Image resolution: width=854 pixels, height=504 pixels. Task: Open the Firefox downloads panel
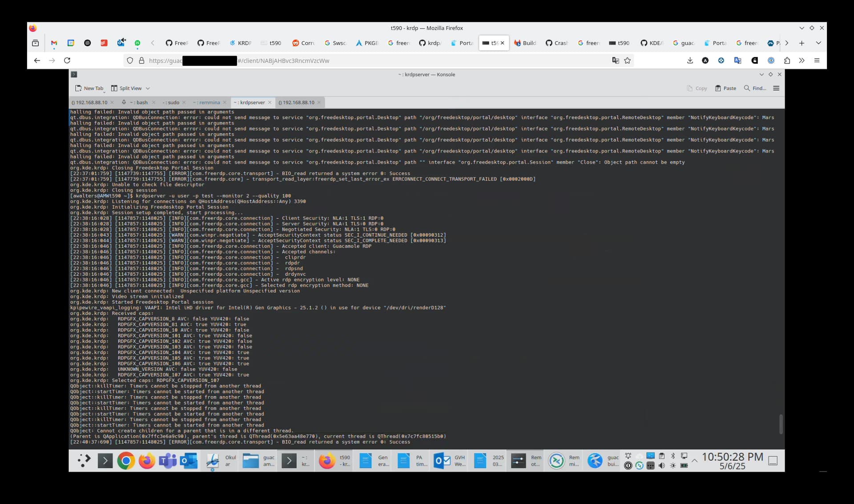(690, 60)
